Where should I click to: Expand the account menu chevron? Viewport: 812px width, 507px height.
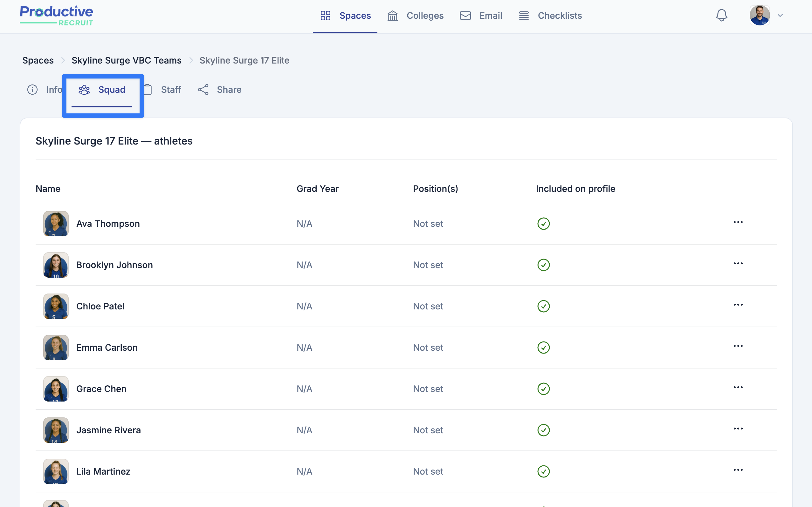(780, 16)
